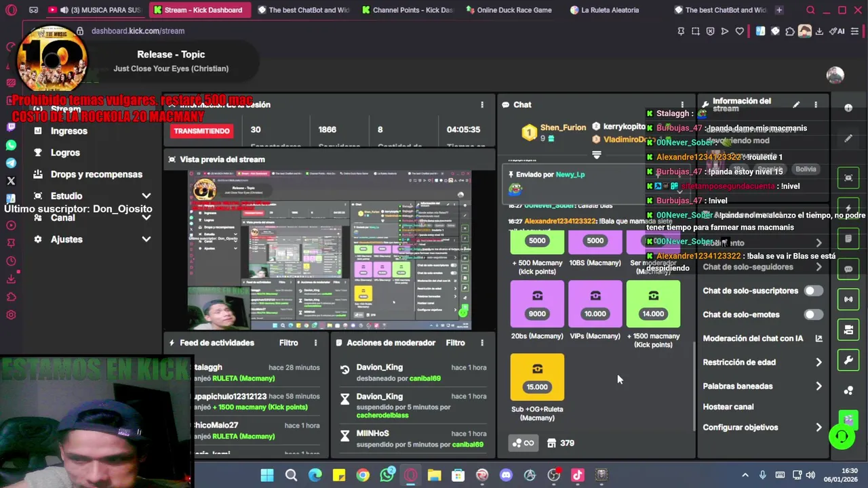Expand the Estudio sidebar section
Viewport: 868px width, 488px height.
tap(146, 196)
